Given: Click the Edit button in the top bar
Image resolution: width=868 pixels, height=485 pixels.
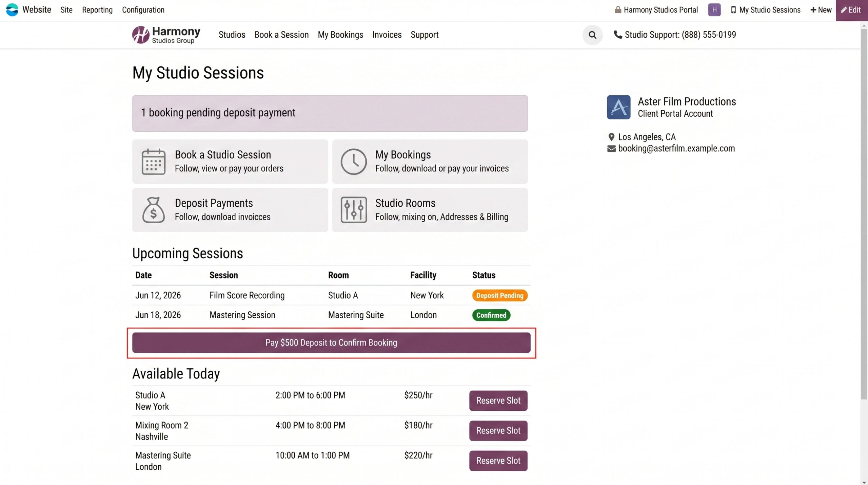Looking at the screenshot, I should [x=852, y=10].
